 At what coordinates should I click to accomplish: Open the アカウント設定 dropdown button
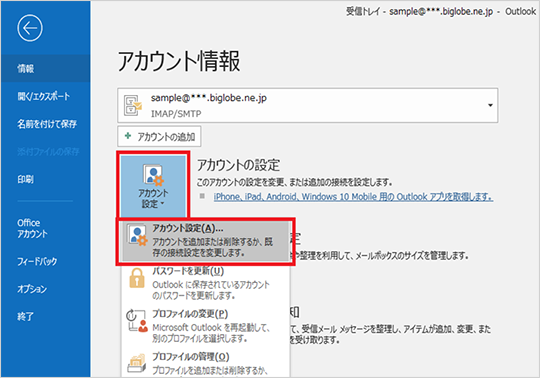tap(153, 186)
